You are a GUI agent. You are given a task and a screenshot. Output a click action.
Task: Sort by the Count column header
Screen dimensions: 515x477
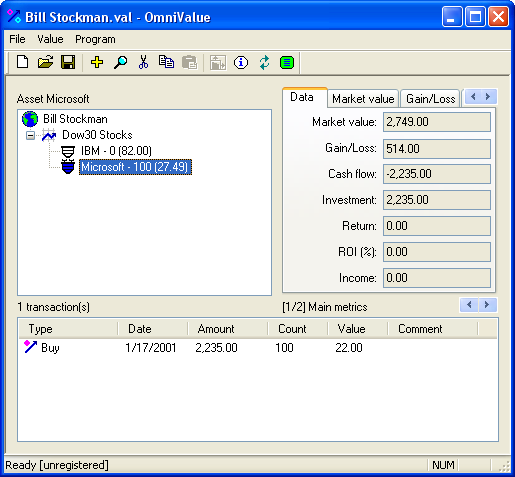point(298,329)
